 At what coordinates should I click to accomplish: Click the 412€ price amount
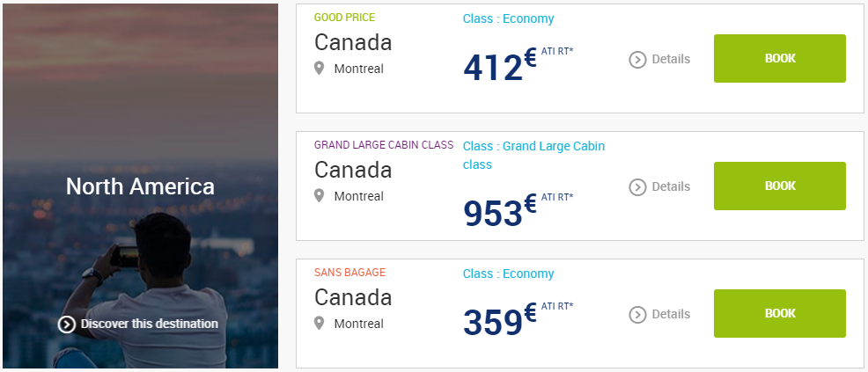500,66
